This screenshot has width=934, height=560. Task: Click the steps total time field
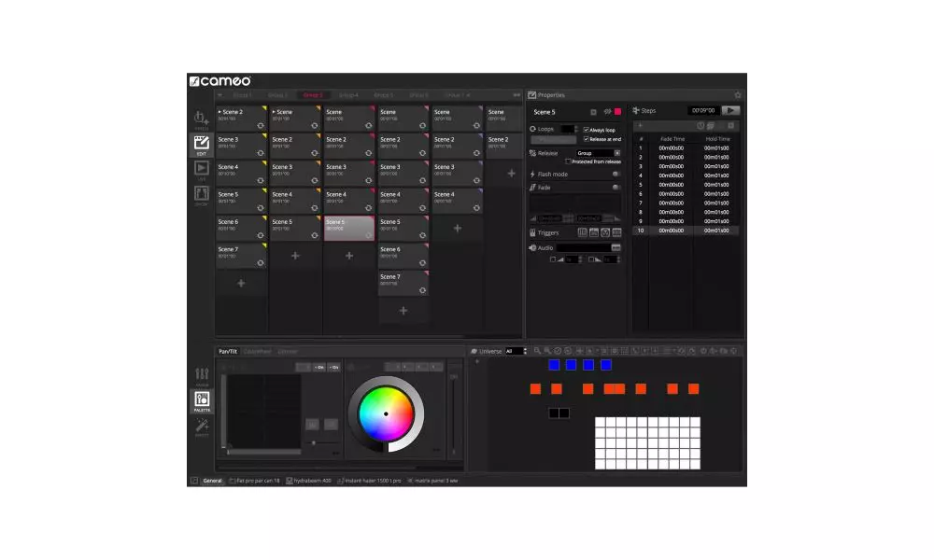(x=703, y=111)
